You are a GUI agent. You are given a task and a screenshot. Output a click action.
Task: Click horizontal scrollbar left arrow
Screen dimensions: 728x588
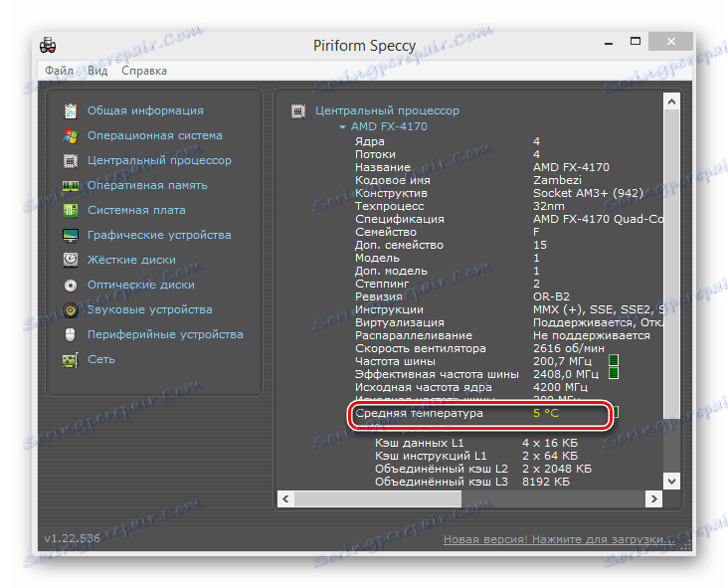tap(285, 499)
